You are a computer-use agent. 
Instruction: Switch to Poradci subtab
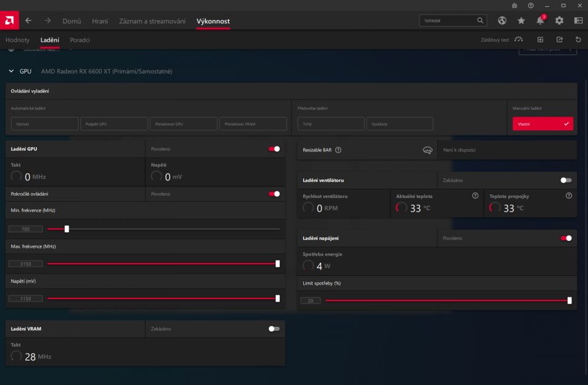(80, 40)
